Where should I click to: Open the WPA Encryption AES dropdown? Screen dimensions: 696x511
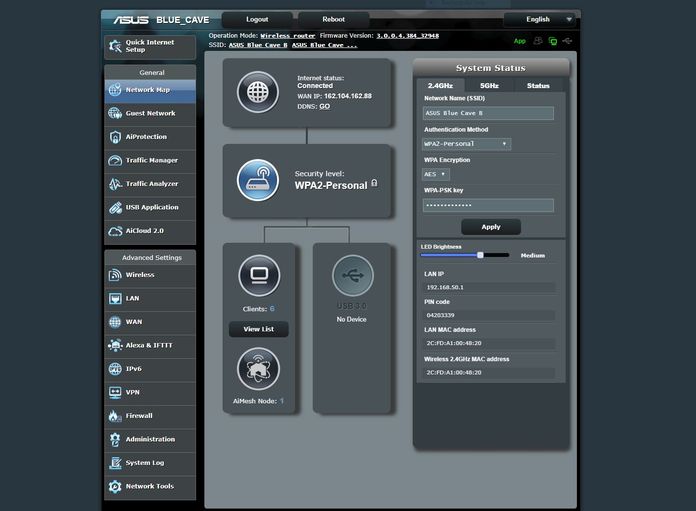tap(435, 174)
